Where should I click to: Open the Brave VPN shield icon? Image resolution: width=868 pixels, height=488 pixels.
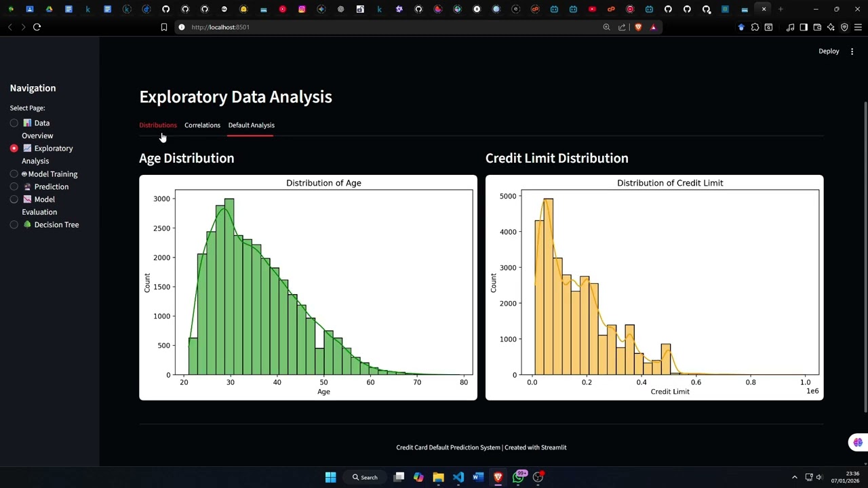[x=844, y=27]
